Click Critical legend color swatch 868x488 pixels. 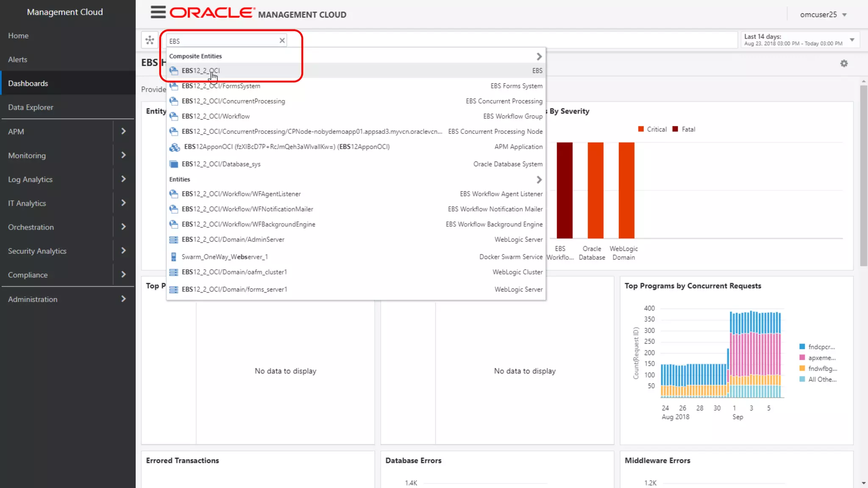point(641,129)
